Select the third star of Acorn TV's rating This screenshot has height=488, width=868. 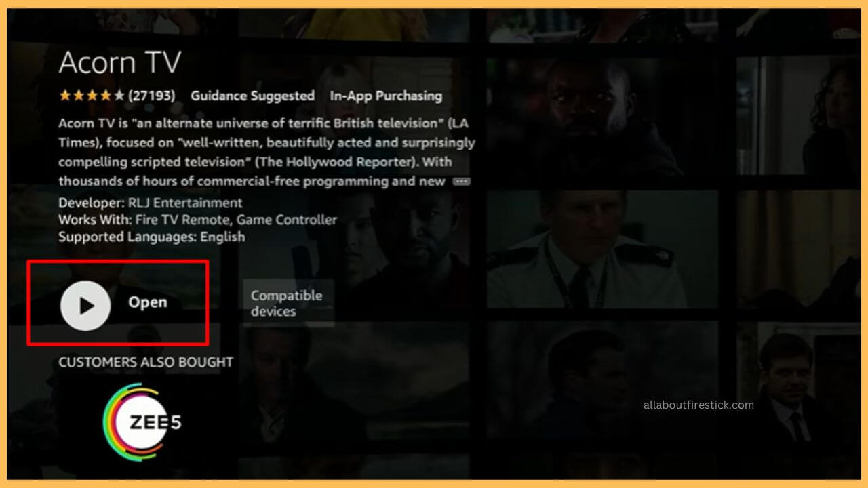point(94,96)
